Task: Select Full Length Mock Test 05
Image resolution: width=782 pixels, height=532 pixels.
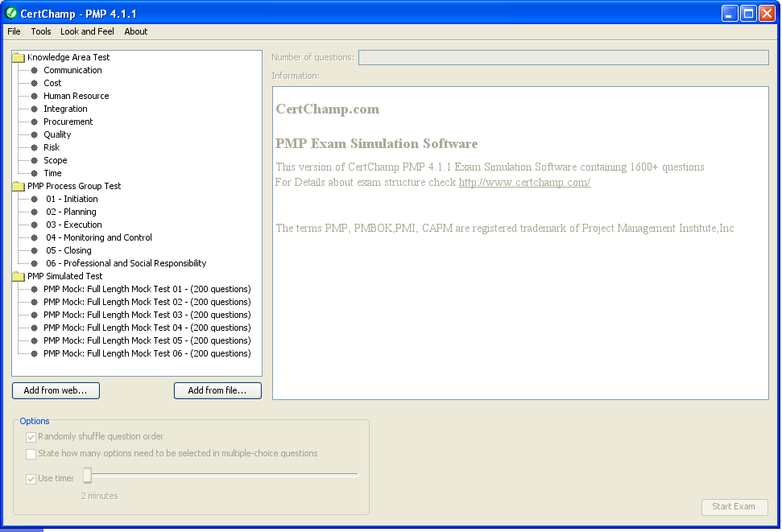Action: (x=147, y=340)
